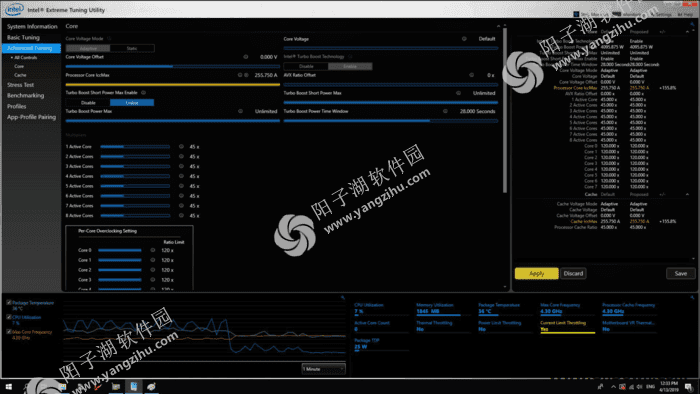Viewport: 700px width, 394px height.
Task: Open info icon for Core Voltage Offset
Action: (x=246, y=57)
